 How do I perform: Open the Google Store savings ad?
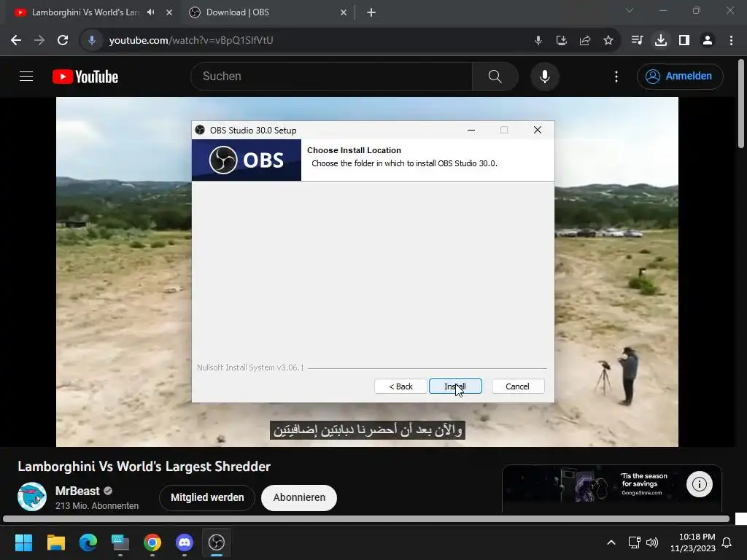(612, 488)
